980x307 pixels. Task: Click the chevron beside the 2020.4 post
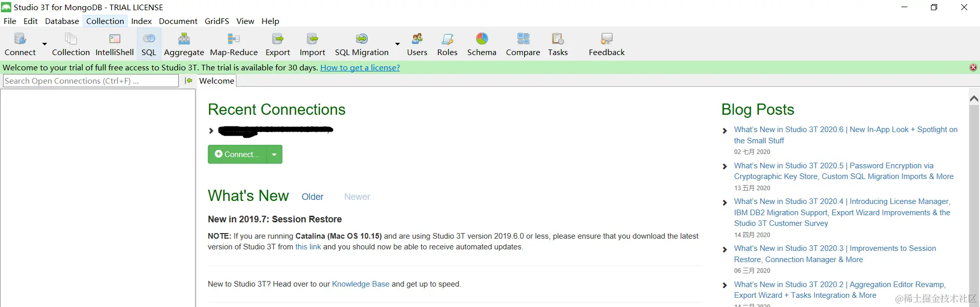click(725, 202)
